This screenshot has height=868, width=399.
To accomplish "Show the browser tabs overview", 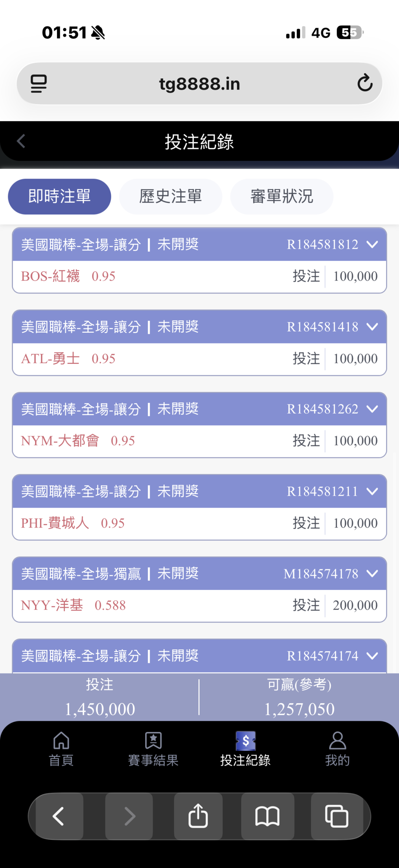I will coord(337,816).
